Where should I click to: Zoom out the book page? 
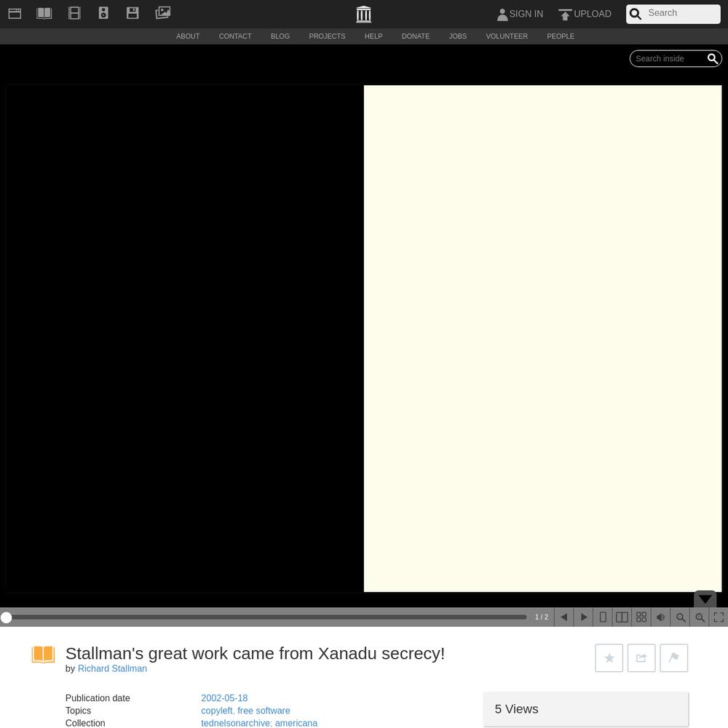(x=680, y=617)
